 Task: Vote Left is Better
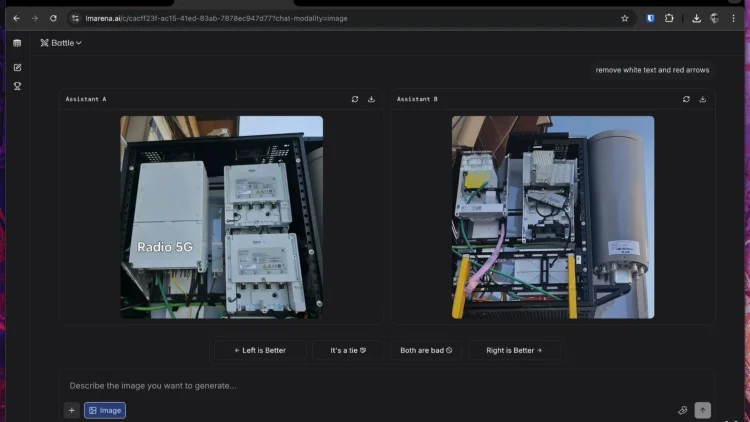259,350
